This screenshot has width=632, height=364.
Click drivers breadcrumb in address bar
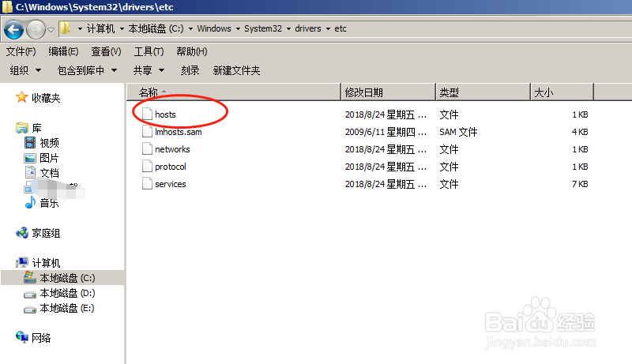click(x=308, y=28)
